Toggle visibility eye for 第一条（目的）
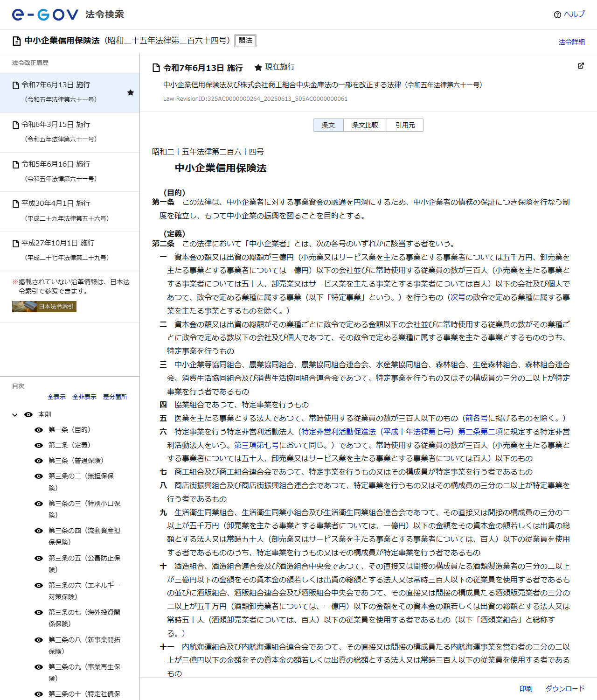Image resolution: width=597 pixels, height=700 pixels. 39,430
